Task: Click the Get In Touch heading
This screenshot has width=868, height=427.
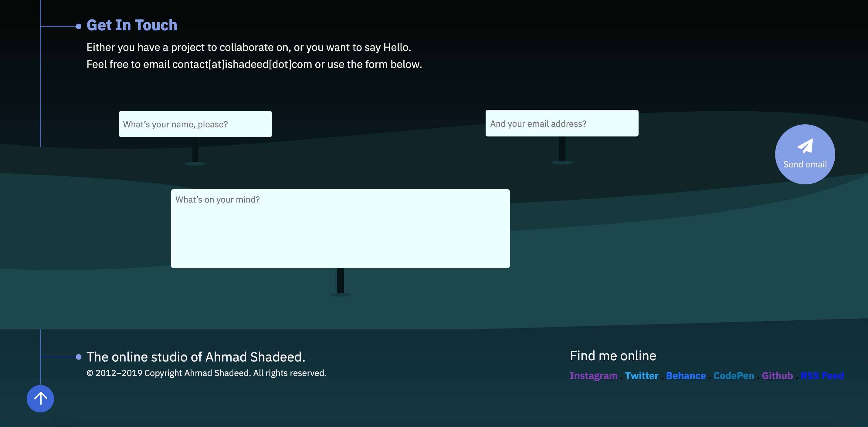Action: pos(132,25)
